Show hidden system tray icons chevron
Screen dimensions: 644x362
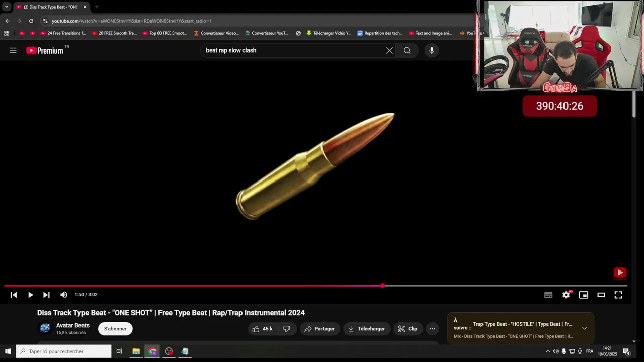548,351
